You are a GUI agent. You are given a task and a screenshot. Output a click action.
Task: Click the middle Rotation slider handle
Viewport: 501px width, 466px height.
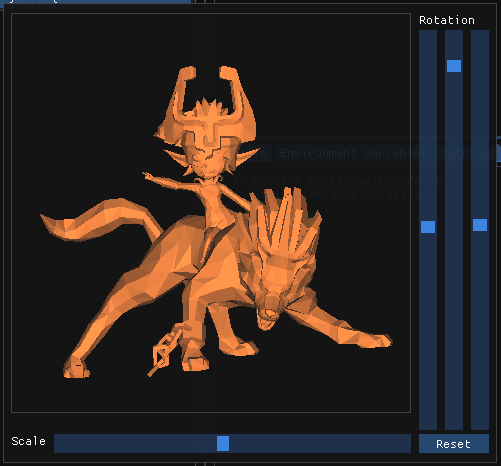coord(454,66)
